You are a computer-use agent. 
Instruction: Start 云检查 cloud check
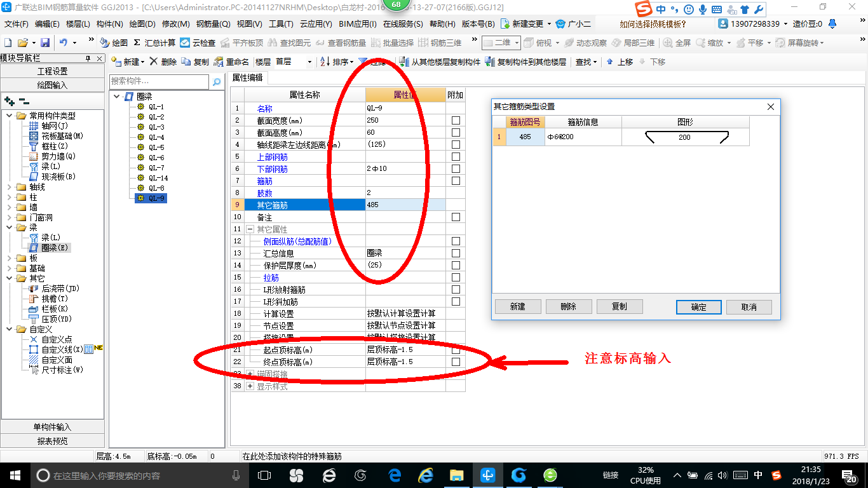[198, 43]
